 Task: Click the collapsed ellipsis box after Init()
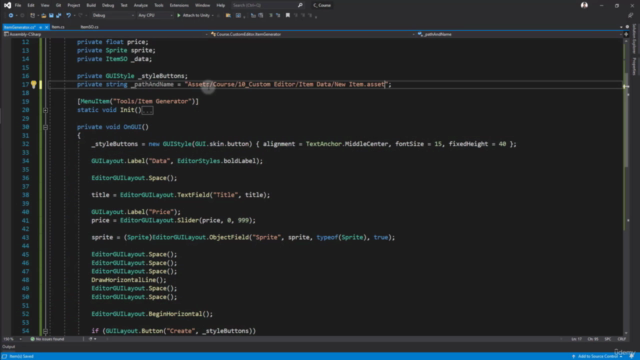click(147, 110)
